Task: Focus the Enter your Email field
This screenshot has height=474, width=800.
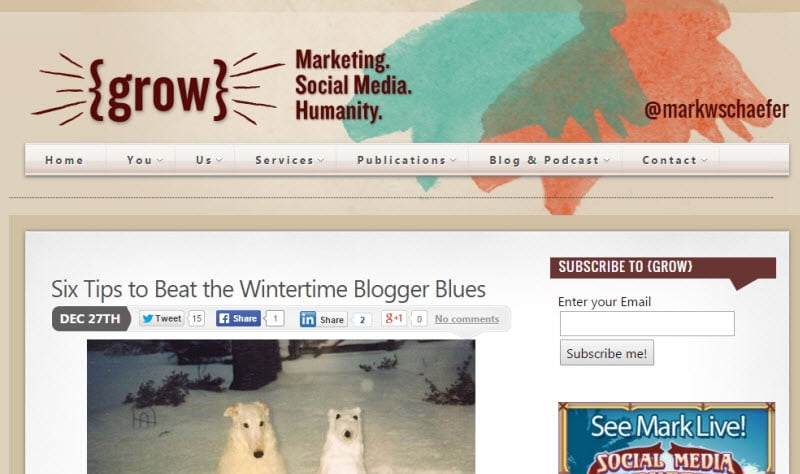Action: pyautogui.click(x=647, y=323)
